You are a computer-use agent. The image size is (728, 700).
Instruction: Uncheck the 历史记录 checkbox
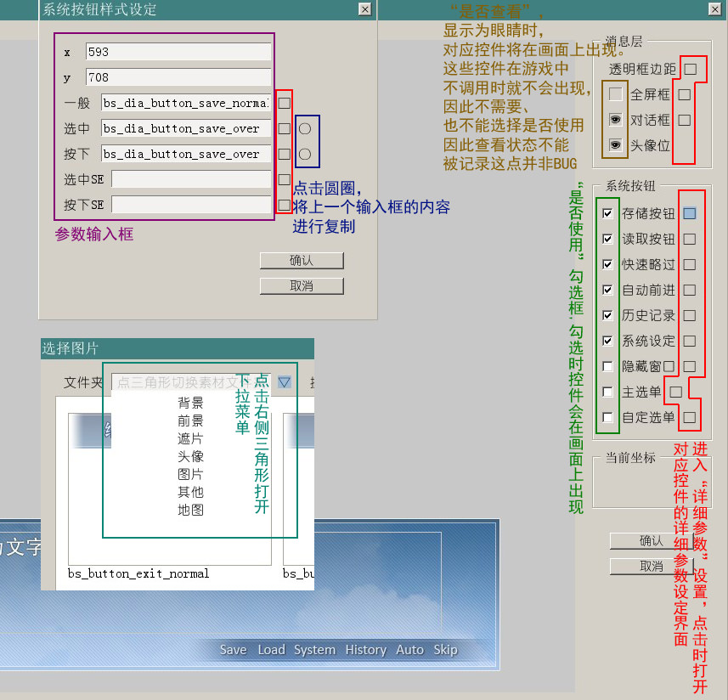pos(607,315)
